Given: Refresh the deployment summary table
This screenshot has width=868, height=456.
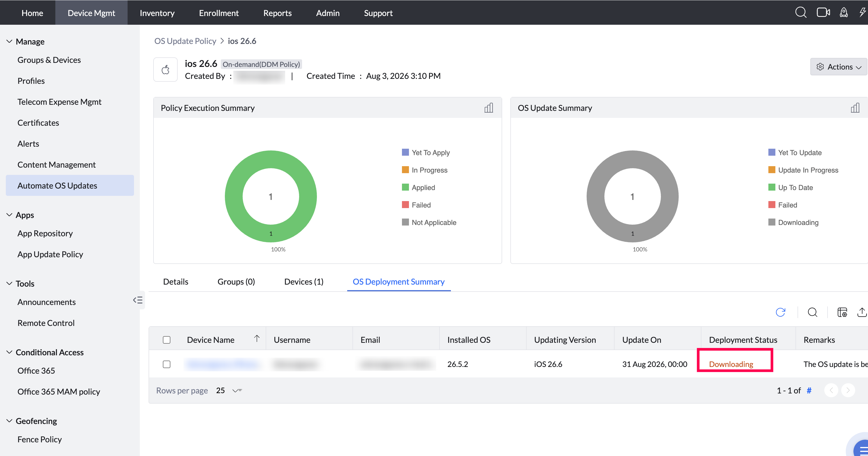Looking at the screenshot, I should click(x=780, y=312).
